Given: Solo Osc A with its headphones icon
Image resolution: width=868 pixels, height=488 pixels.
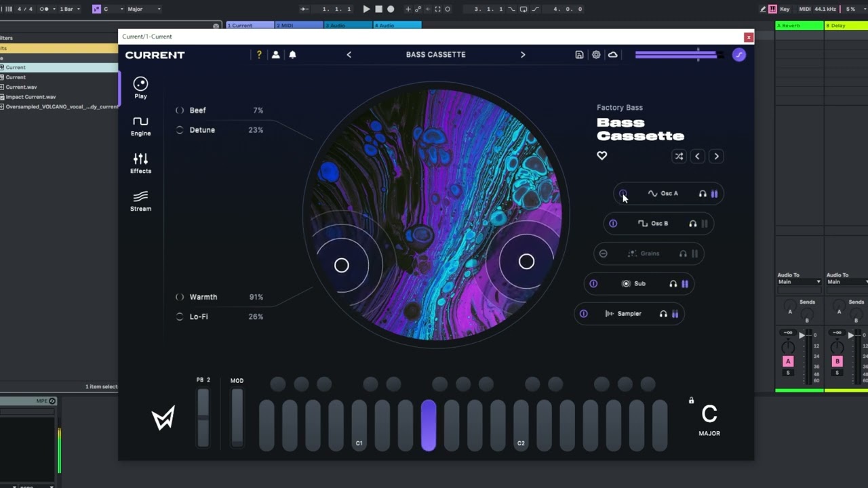Looking at the screenshot, I should [703, 194].
